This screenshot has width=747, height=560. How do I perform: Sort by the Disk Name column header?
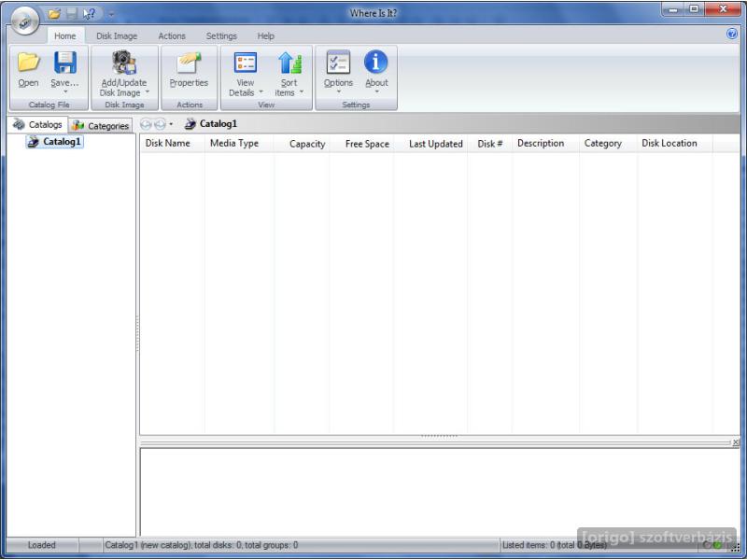(x=173, y=144)
